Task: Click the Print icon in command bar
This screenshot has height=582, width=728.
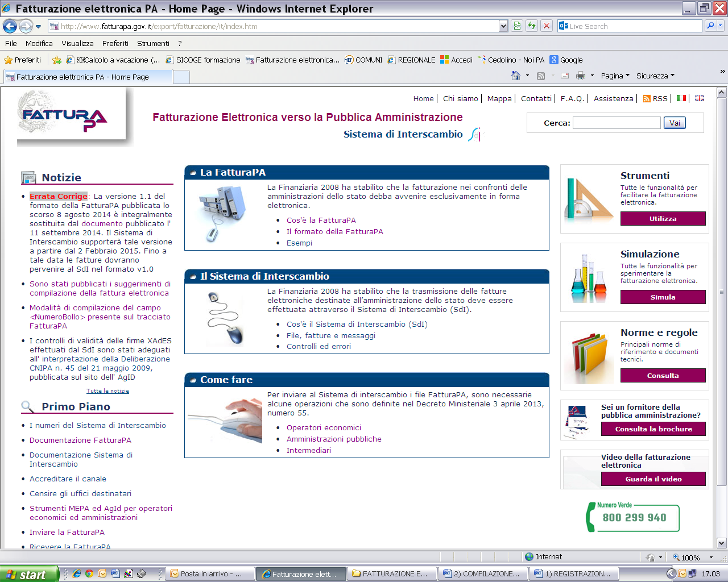Action: (581, 76)
